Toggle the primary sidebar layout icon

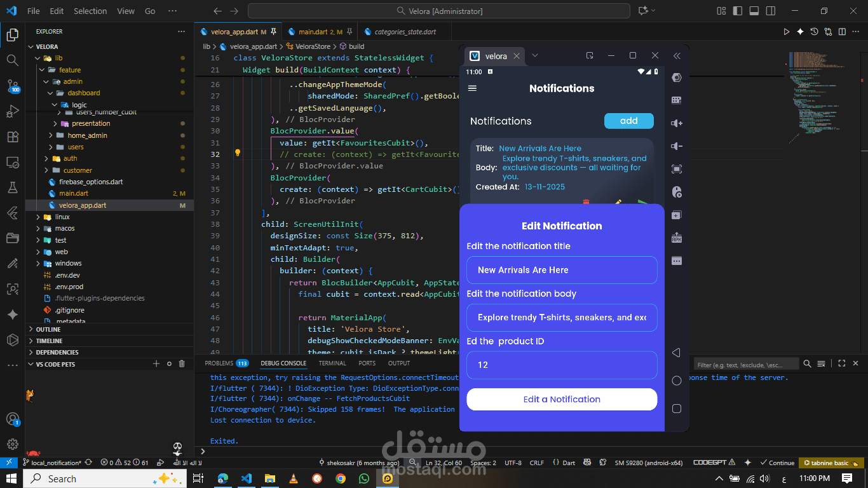coord(738,11)
